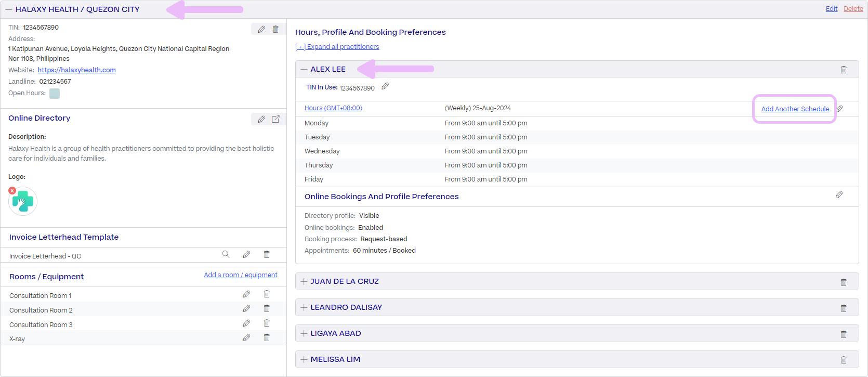Edit Consultation Room 1 pencil icon
The height and width of the screenshot is (377, 868).
coord(246,294)
